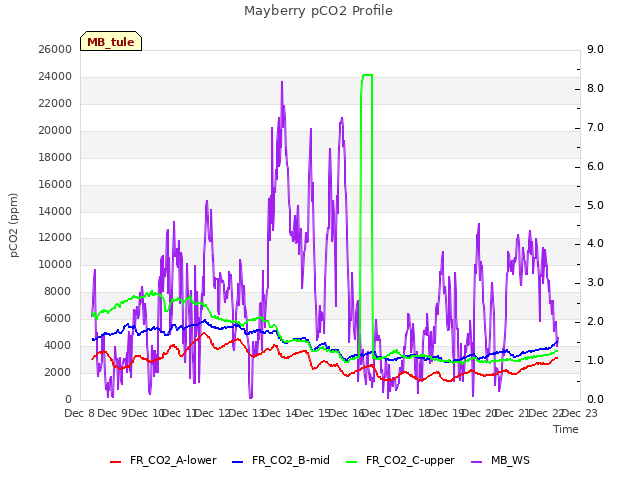Click the pCO2 (ppm) axis label
This screenshot has height=480, width=640.
tap(14, 225)
